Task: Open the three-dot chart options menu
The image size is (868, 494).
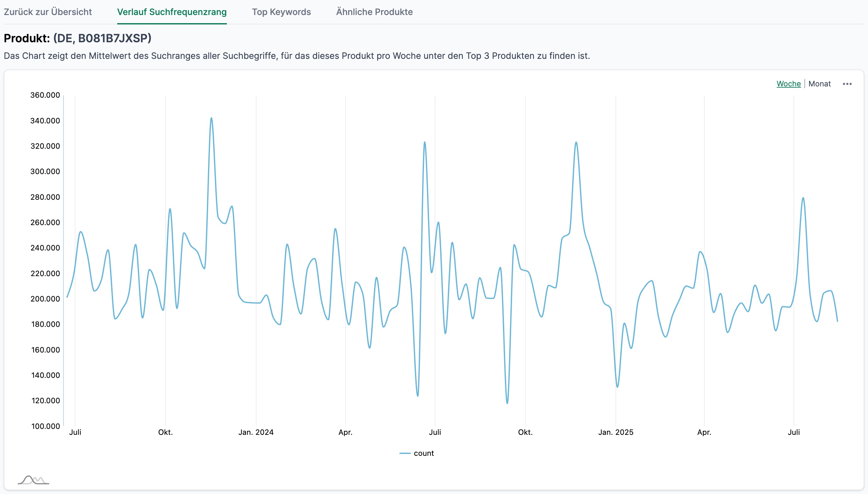Action: click(847, 84)
